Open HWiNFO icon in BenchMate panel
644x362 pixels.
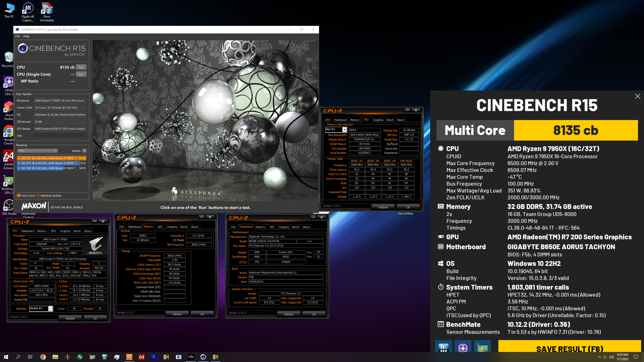(444, 346)
